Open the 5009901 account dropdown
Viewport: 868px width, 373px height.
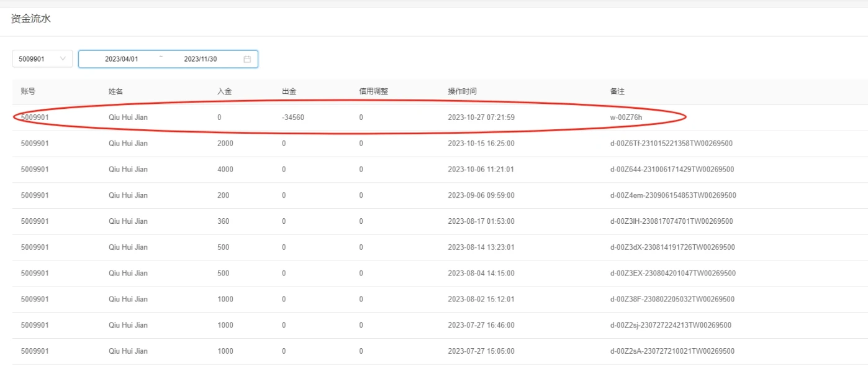(x=42, y=59)
